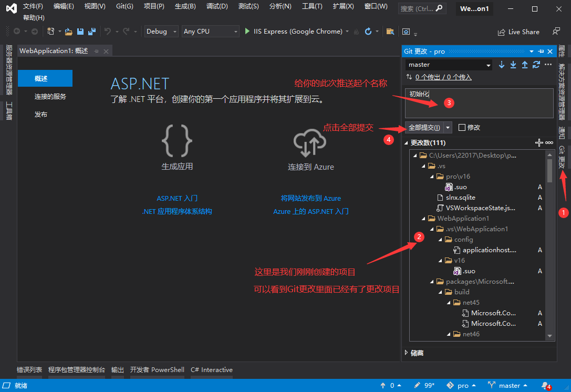Click the Live Share button
Screen dimensions: 571x392
click(x=518, y=32)
